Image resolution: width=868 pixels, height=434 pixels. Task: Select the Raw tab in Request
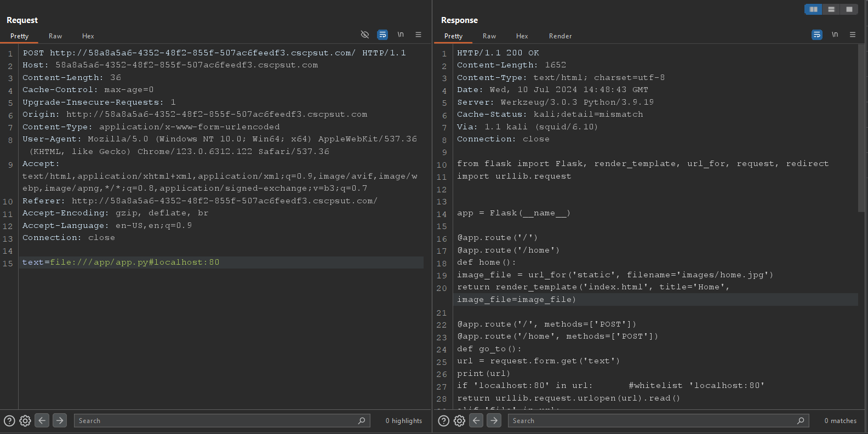point(55,36)
